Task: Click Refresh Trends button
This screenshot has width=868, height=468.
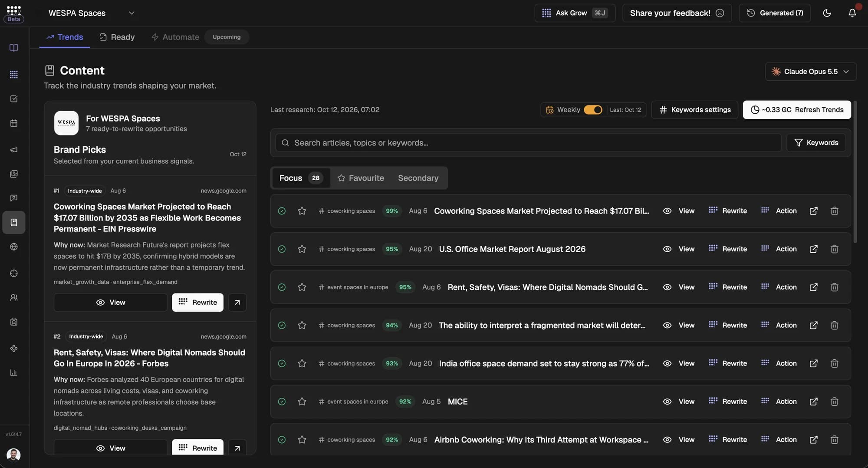Action: pyautogui.click(x=797, y=110)
